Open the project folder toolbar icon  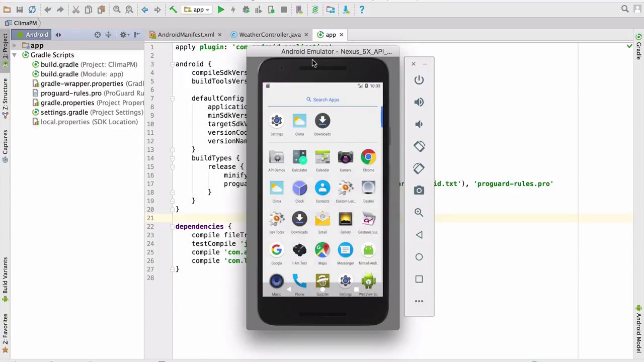7,10
